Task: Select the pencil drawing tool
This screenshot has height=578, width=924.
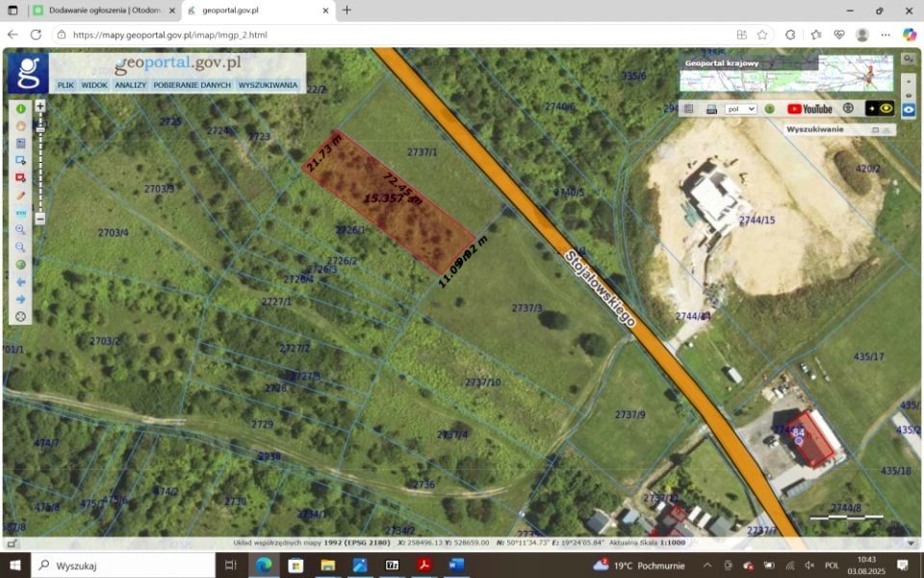Action: point(20,196)
